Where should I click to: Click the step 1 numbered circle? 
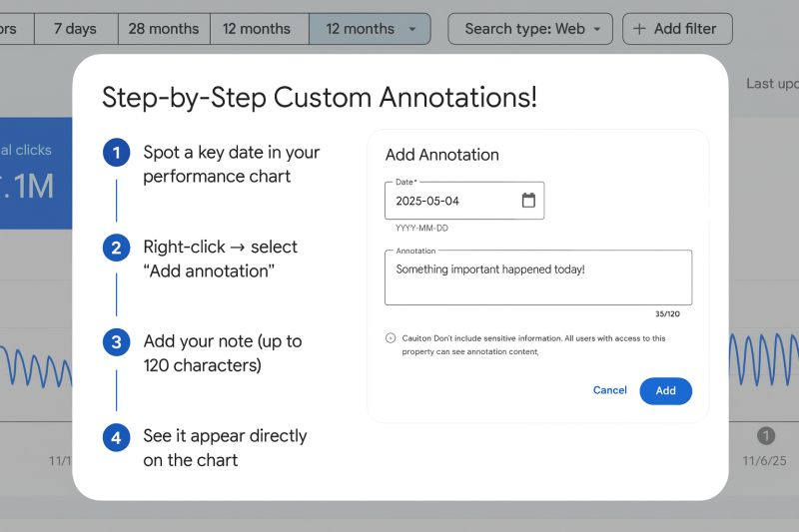coord(116,153)
